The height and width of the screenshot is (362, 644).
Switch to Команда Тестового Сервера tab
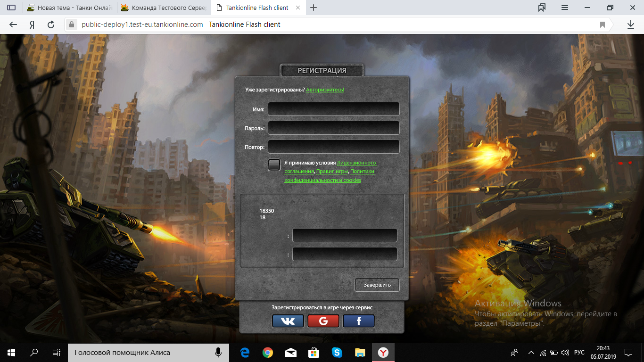click(x=164, y=8)
